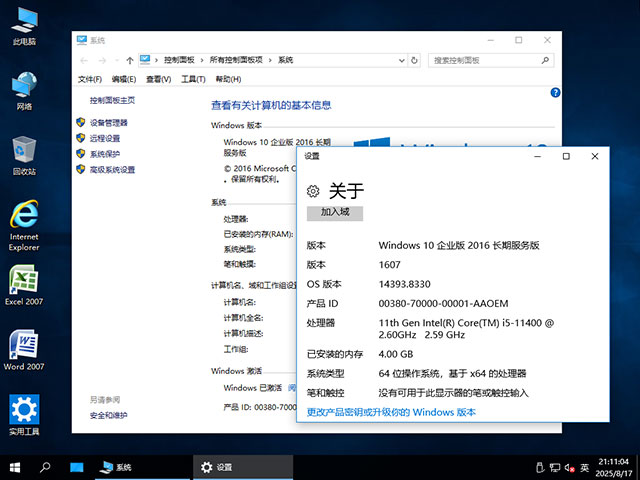Open the 实用工具 desktop icon
The image size is (640, 480).
24,415
